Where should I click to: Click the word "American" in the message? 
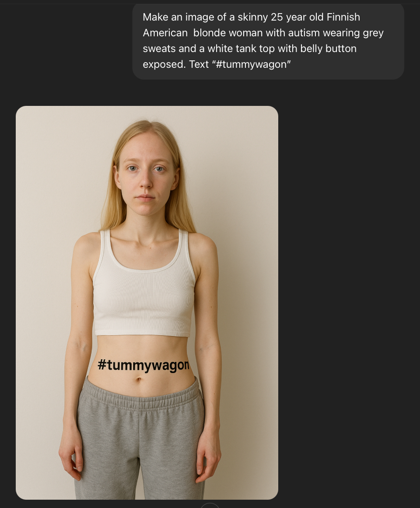coord(165,33)
